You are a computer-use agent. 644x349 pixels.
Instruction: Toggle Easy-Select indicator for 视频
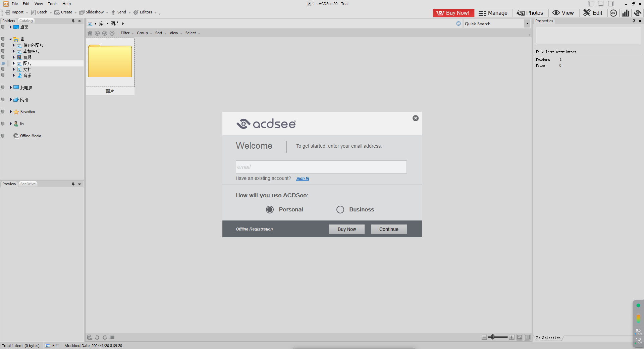[3, 57]
